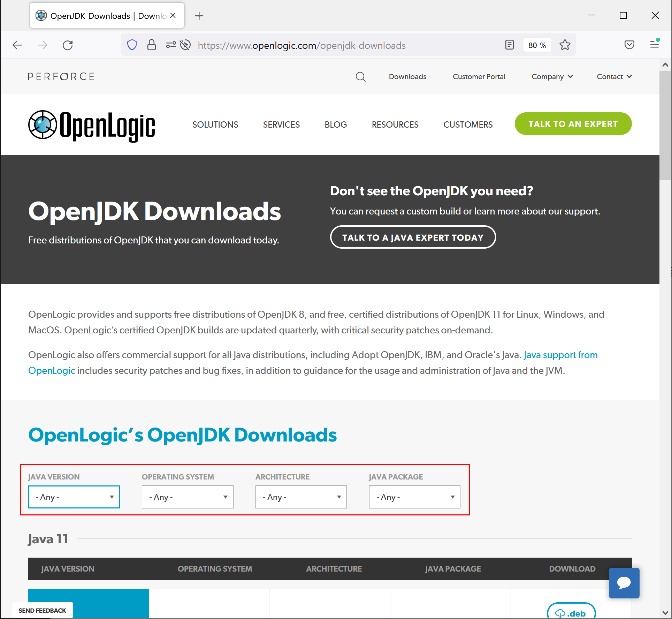Click the padlock site information icon

(x=151, y=45)
